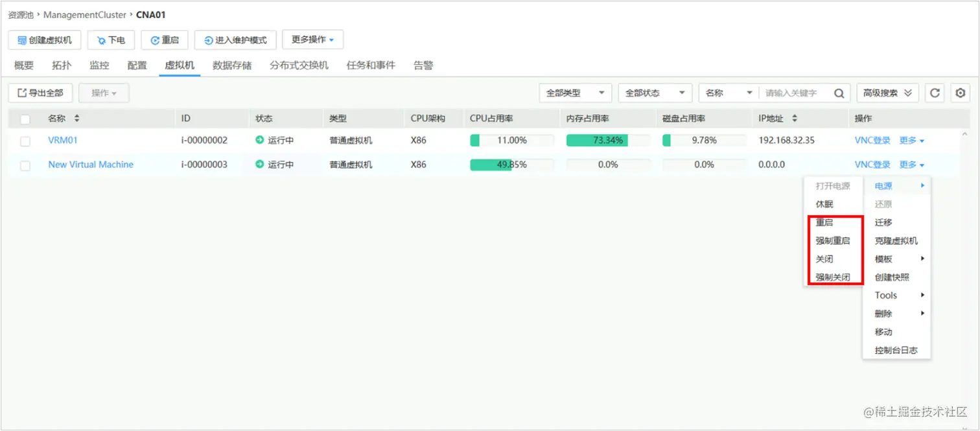The height and width of the screenshot is (431, 980).
Task: Expand the Tools submenu
Action: (x=897, y=295)
